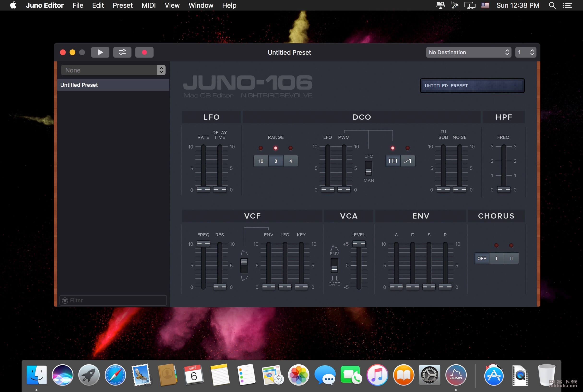This screenshot has height=392, width=583.
Task: Open the None bank dropdown
Action: click(113, 70)
